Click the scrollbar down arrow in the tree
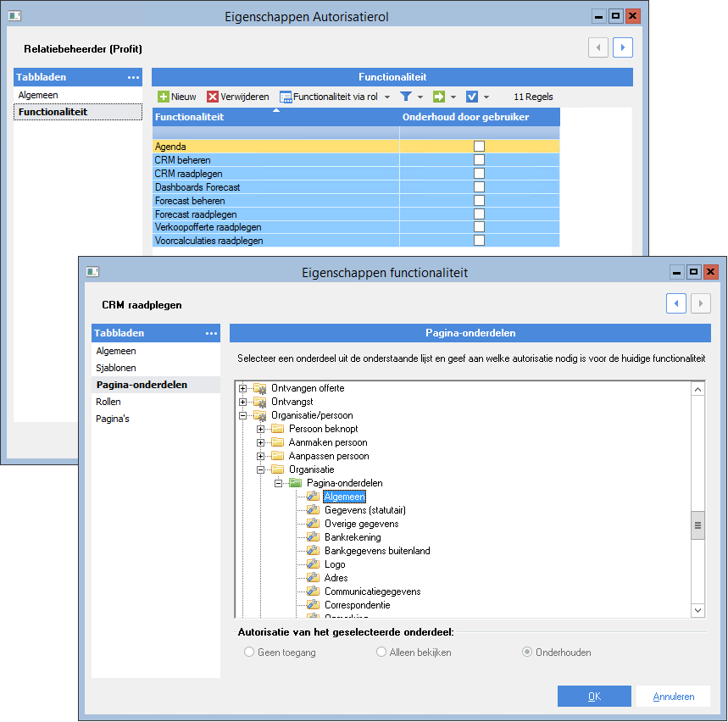728x722 pixels. point(697,610)
